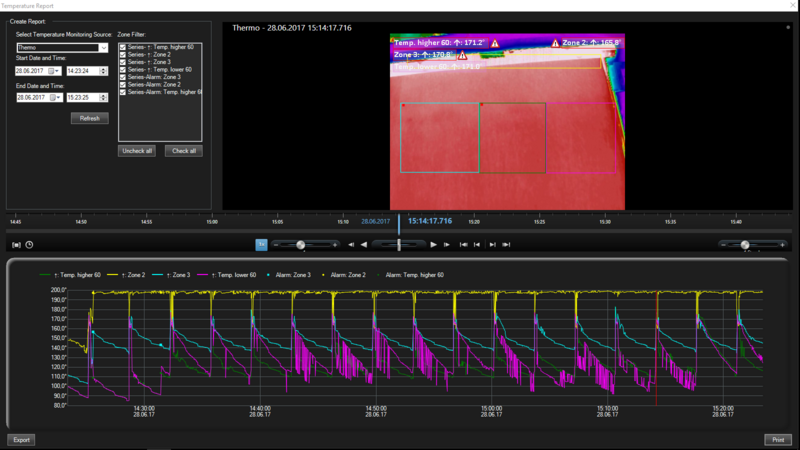The width and height of the screenshot is (800, 450).
Task: Play forward in the timeline
Action: pyautogui.click(x=433, y=245)
